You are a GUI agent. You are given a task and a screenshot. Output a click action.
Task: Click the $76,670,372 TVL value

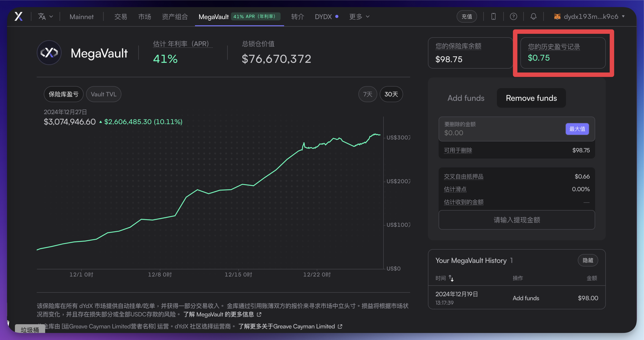pyautogui.click(x=276, y=59)
